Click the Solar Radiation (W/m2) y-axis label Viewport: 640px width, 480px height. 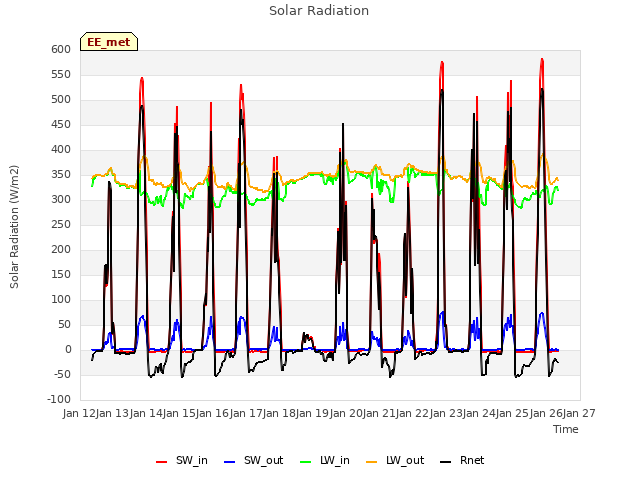[14, 227]
